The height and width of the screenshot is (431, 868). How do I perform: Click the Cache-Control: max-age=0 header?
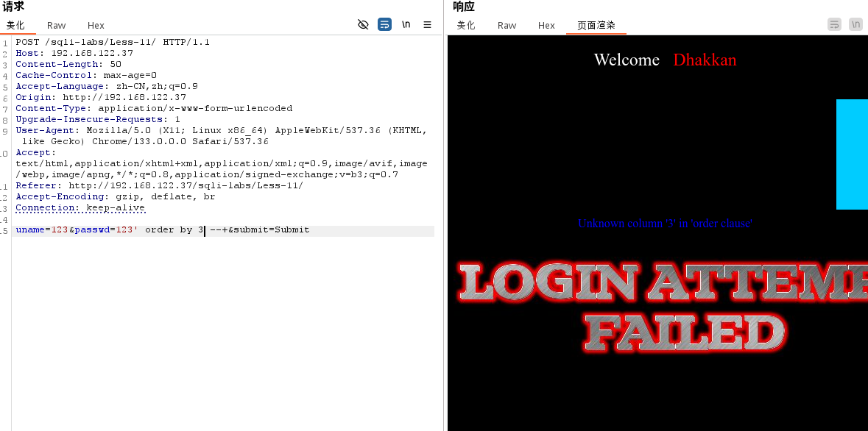[x=86, y=75]
